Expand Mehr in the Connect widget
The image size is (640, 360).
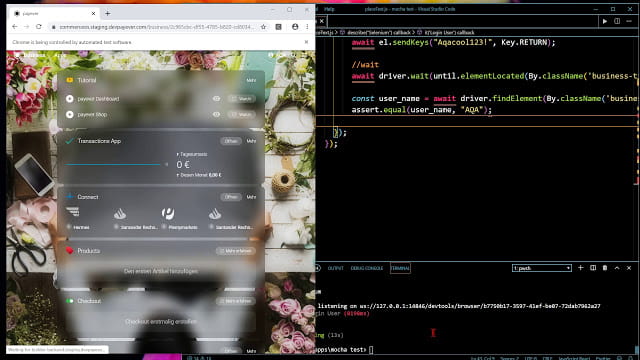click(x=251, y=197)
